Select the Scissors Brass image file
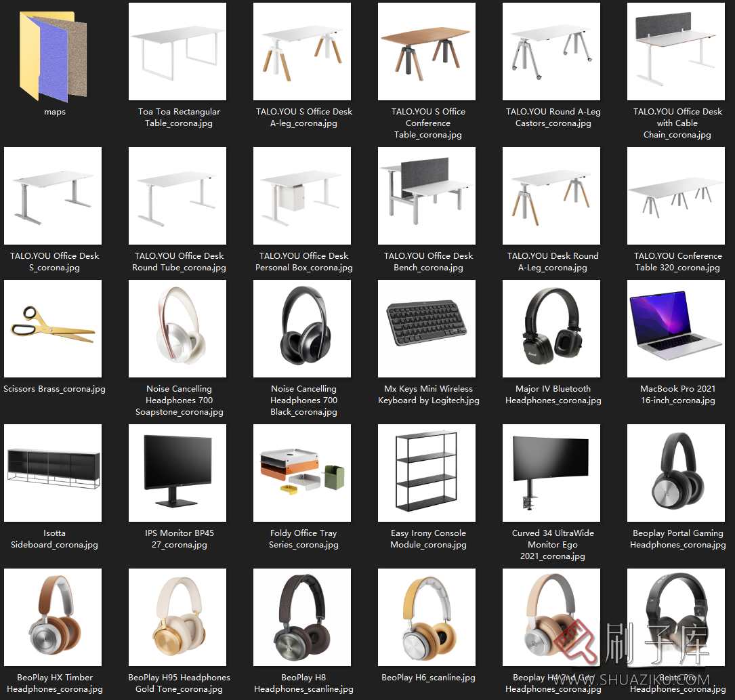This screenshot has width=735, height=700. [x=53, y=329]
